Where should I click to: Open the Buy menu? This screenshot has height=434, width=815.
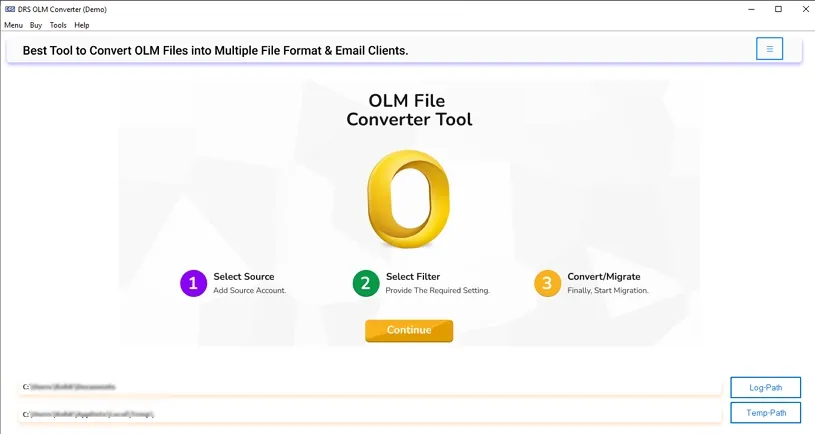[x=36, y=25]
